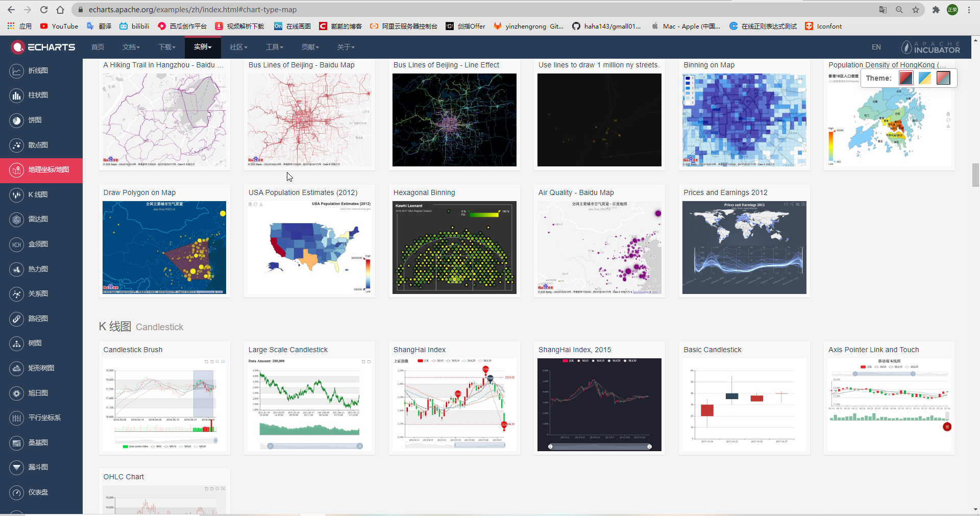Select the first red theme swatch

tap(906, 78)
